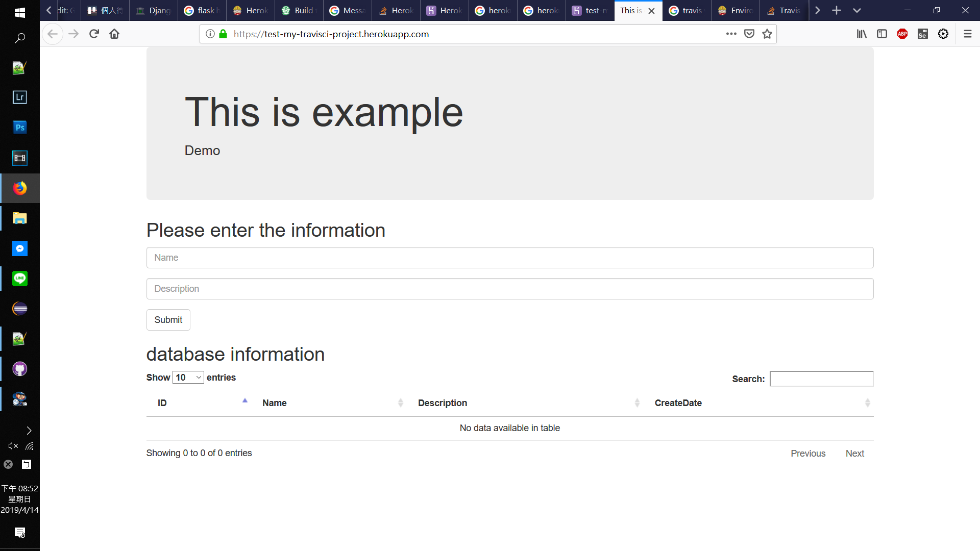Toggle the sidebar view icon
This screenshot has width=980, height=551.
[881, 34]
